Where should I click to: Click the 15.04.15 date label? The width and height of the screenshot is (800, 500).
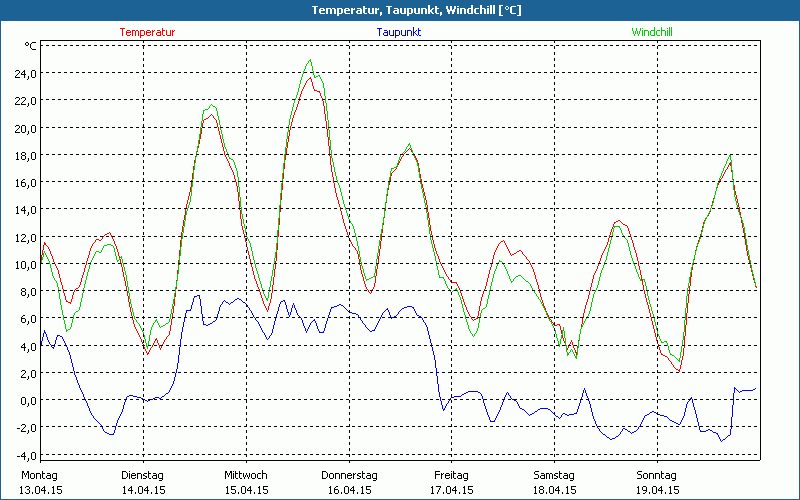246,490
